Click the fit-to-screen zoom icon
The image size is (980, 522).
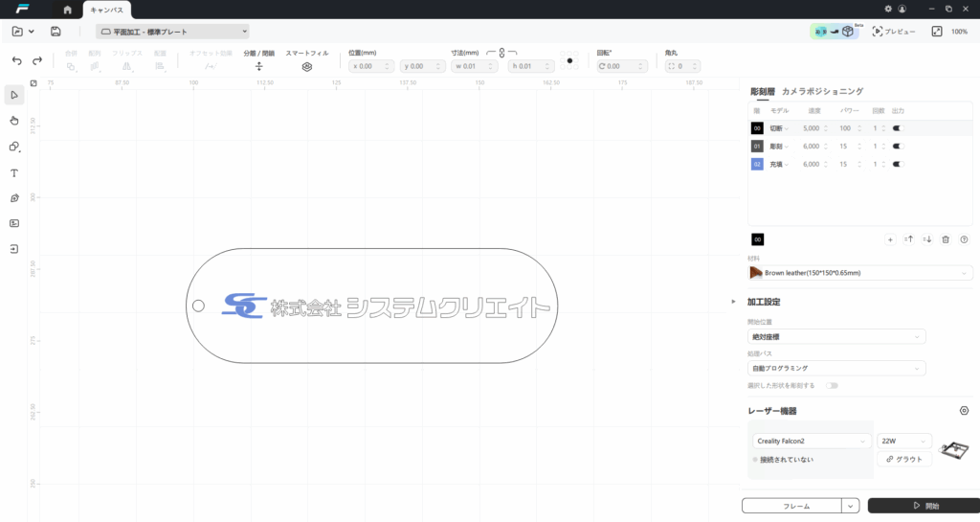click(x=936, y=32)
